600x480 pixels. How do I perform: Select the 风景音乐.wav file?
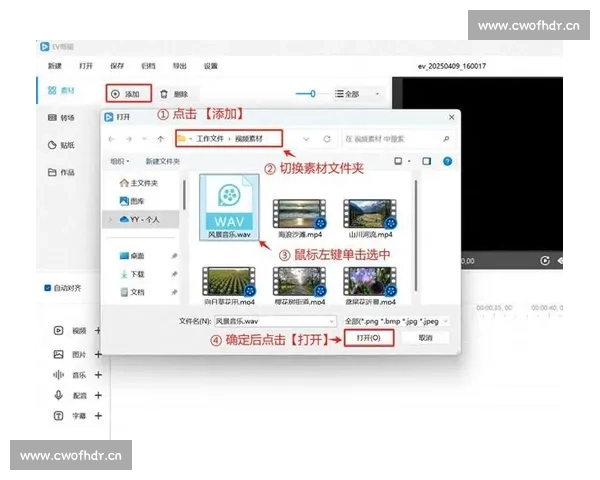coord(229,207)
